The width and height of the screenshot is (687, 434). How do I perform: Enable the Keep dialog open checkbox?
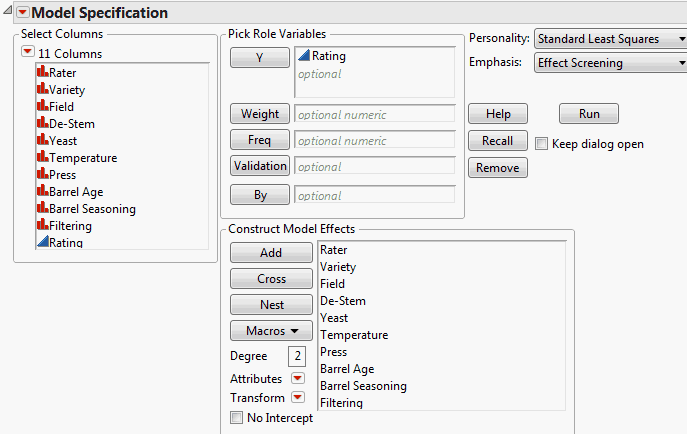point(542,144)
